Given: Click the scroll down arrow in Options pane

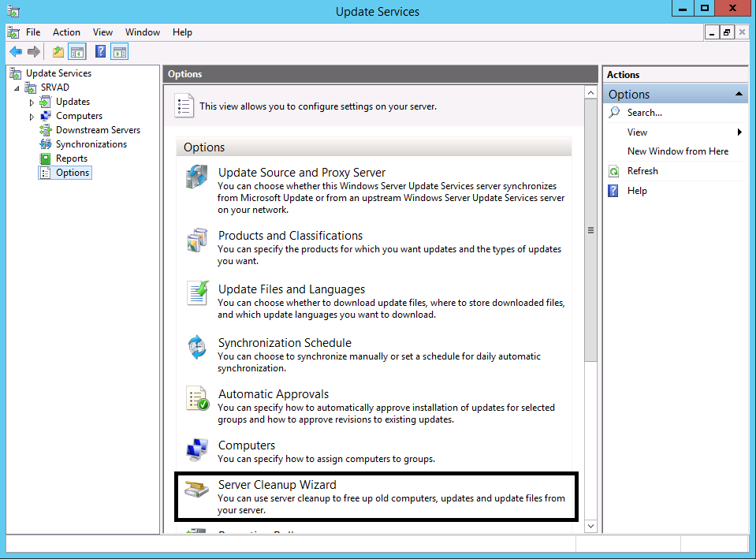Looking at the screenshot, I should [590, 526].
